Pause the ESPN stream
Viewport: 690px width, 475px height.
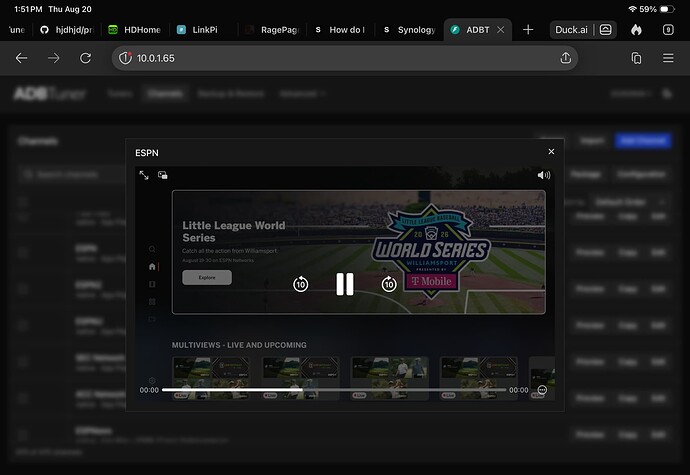point(345,284)
